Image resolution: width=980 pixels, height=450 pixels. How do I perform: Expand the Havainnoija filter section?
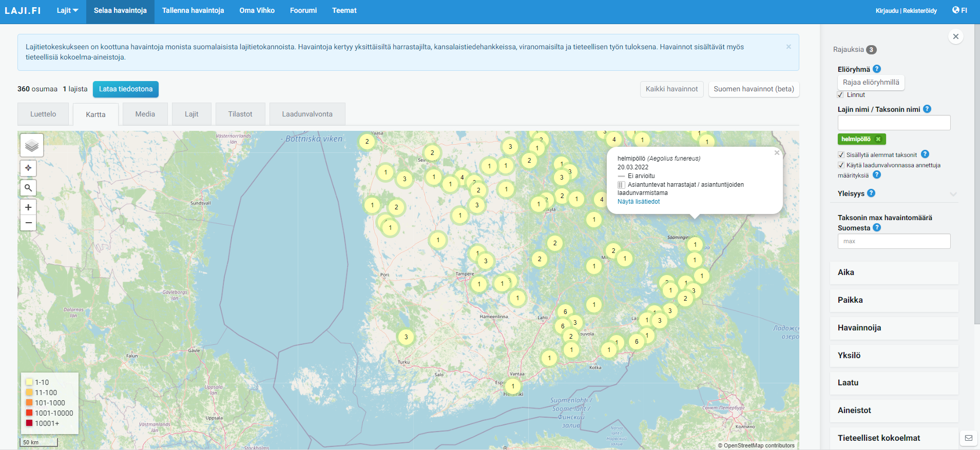pos(894,328)
